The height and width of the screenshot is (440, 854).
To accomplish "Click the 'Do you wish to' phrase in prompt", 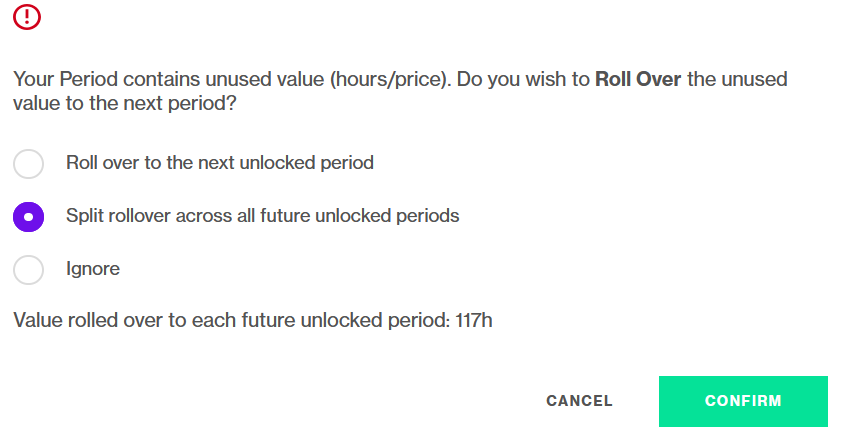I will pyautogui.click(x=523, y=80).
